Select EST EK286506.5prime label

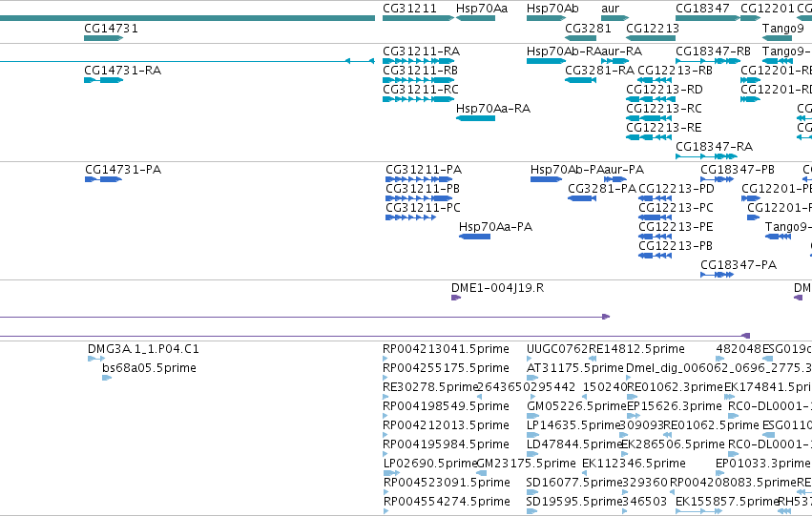pos(673,444)
